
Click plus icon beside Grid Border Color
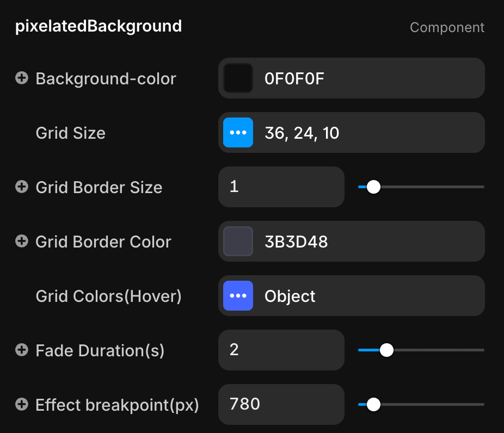pyautogui.click(x=22, y=242)
